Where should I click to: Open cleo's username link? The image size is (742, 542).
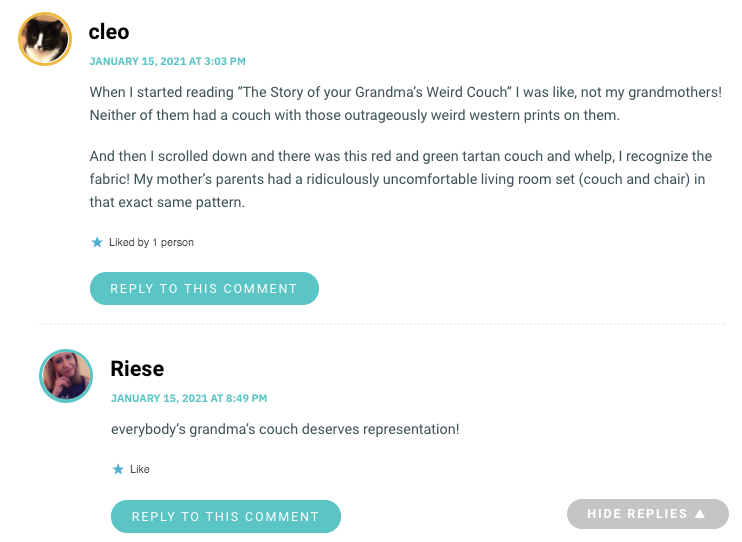[109, 32]
